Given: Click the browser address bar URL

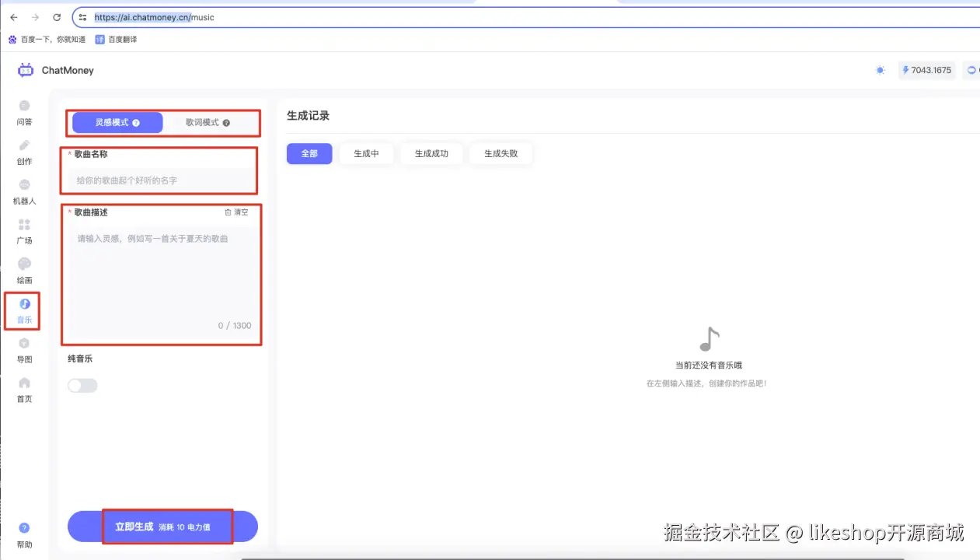Looking at the screenshot, I should click(155, 17).
